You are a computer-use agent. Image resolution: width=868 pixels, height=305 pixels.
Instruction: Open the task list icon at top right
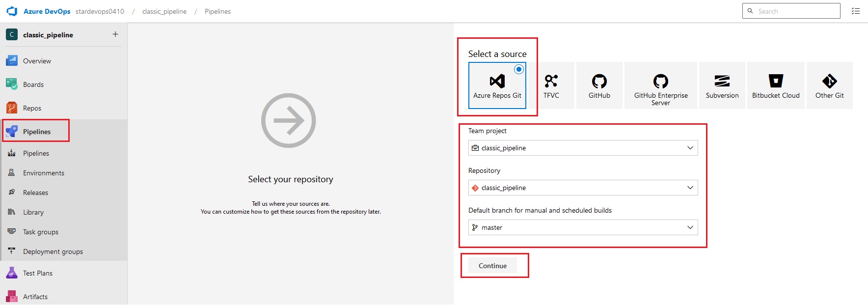point(856,11)
